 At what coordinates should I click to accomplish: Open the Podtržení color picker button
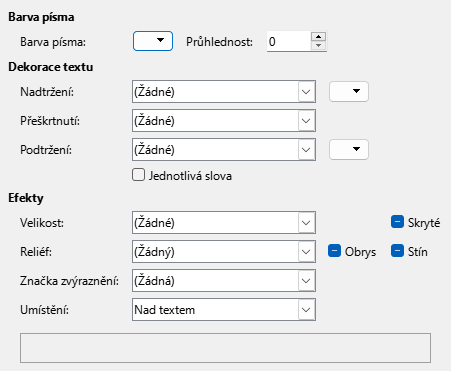pyautogui.click(x=349, y=149)
